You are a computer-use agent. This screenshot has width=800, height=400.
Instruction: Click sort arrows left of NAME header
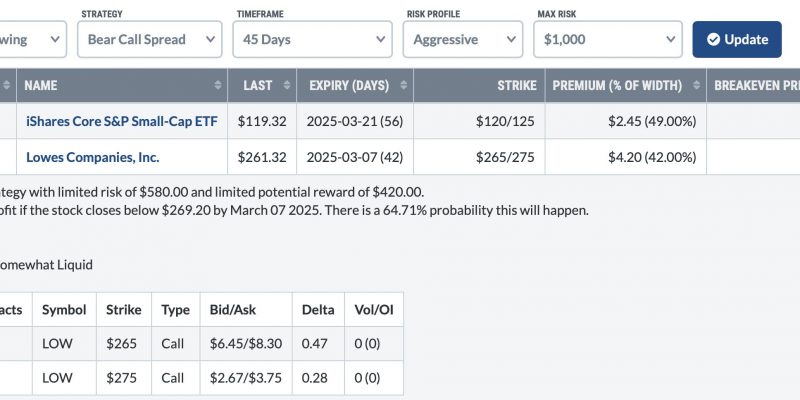(7, 86)
